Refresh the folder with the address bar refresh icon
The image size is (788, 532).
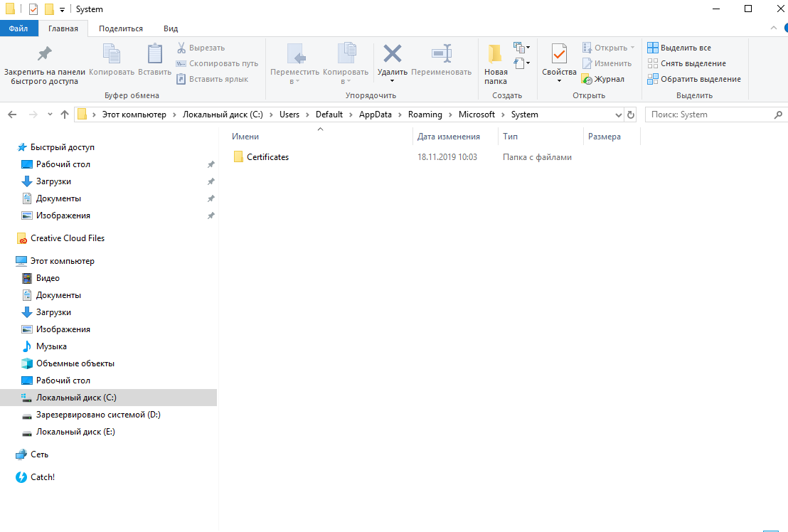pos(631,115)
